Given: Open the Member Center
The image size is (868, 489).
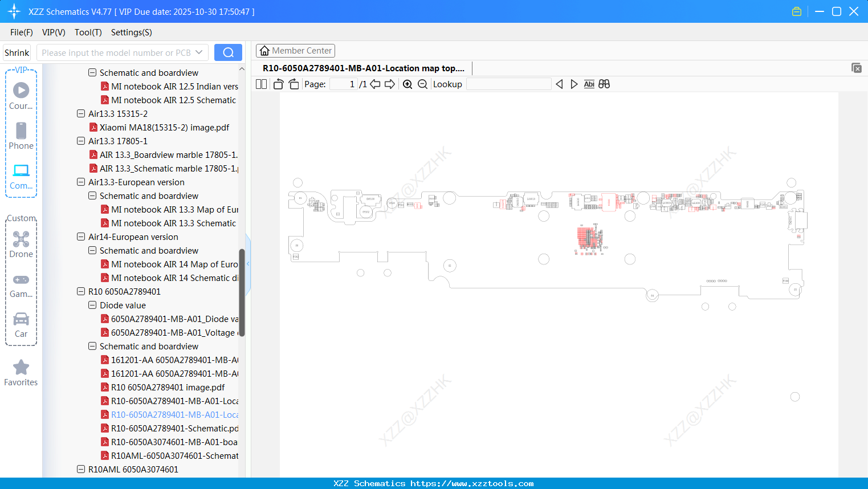Looking at the screenshot, I should (x=295, y=51).
